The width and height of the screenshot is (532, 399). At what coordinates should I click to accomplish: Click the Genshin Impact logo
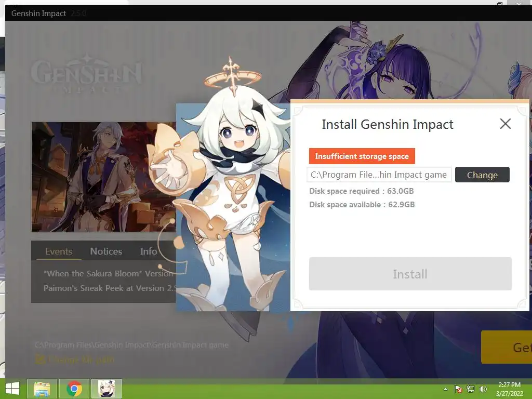pyautogui.click(x=86, y=74)
